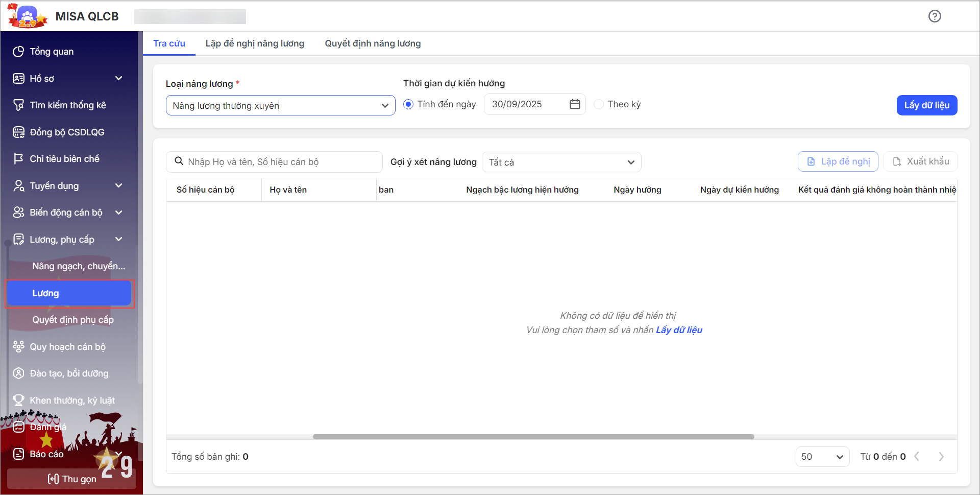Open the Loại nâng lương dropdown
This screenshot has height=495, width=980.
tap(280, 106)
